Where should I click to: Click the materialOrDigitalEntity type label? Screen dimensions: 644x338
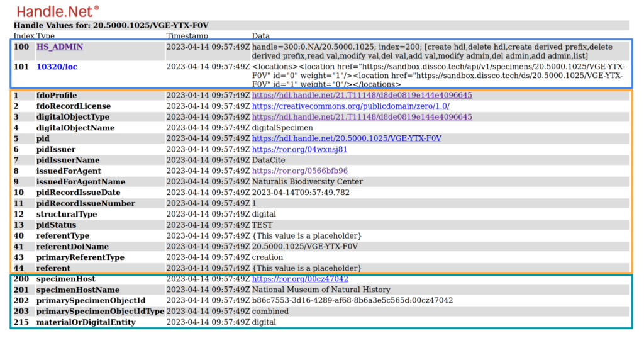point(86,322)
